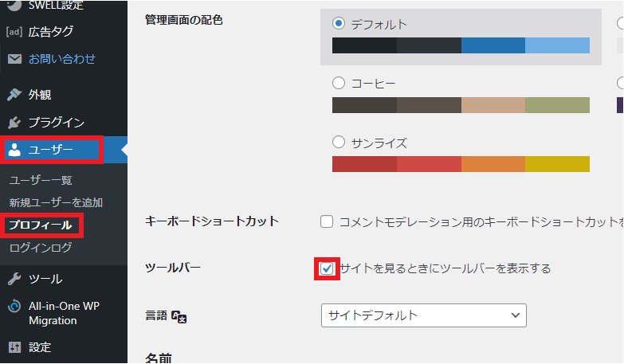Open ユーザー一覧 in the submenu

point(41,180)
